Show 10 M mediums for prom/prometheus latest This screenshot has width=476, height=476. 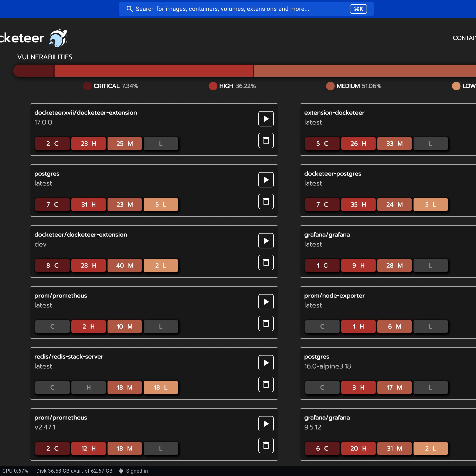[125, 326]
